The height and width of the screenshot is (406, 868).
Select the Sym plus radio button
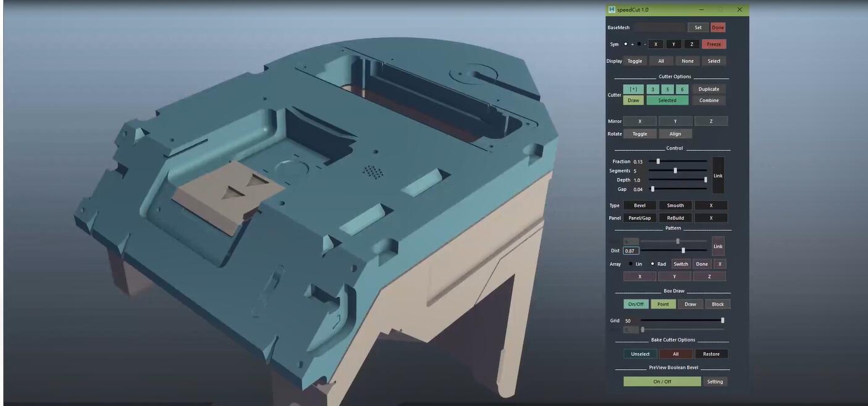tap(625, 44)
